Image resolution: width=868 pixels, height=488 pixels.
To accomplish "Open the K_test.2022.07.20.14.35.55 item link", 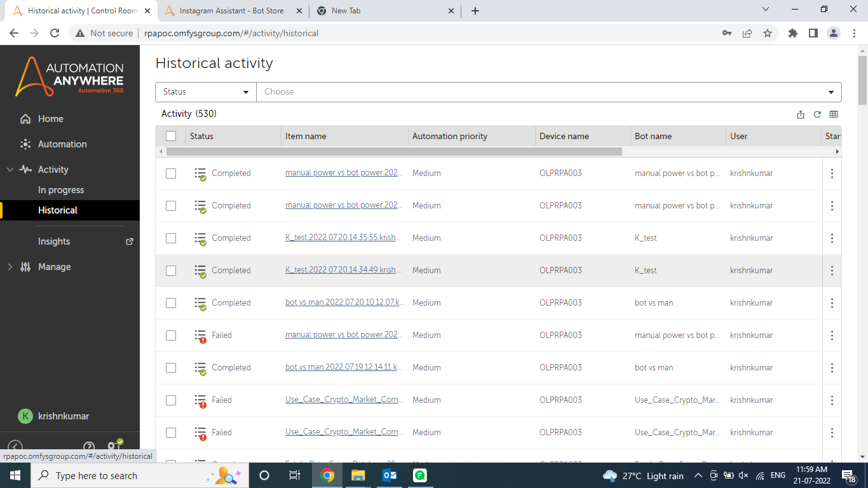I will tap(343, 238).
